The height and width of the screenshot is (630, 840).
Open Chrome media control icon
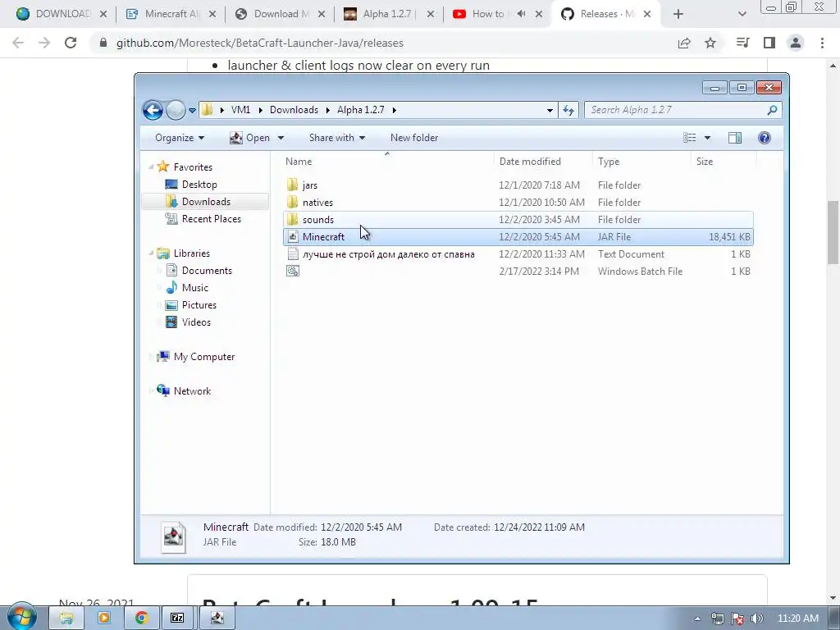742,43
